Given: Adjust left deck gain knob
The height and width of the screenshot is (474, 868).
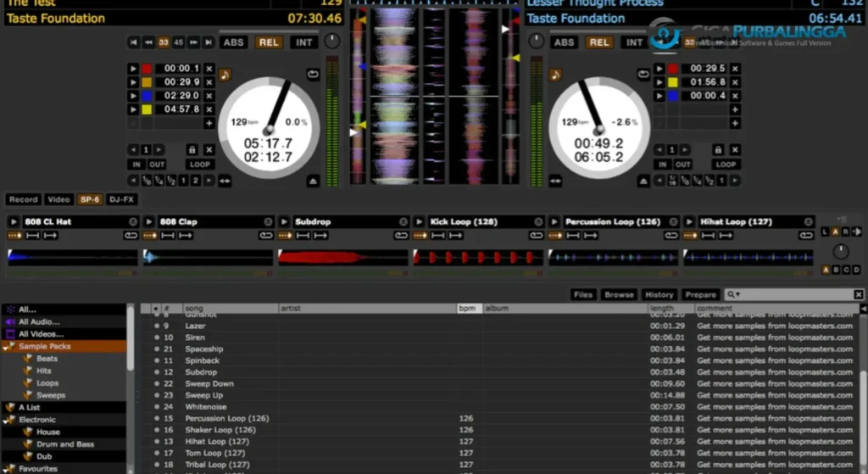Looking at the screenshot, I should click(331, 41).
